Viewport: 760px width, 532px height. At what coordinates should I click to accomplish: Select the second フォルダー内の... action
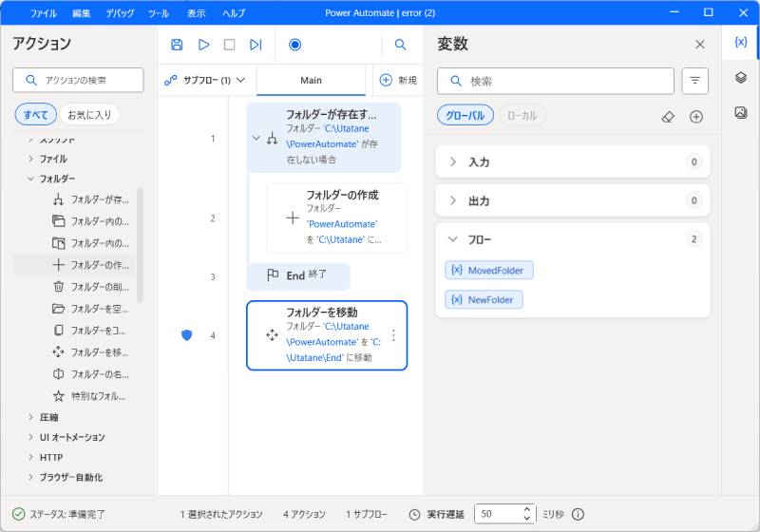click(x=90, y=243)
